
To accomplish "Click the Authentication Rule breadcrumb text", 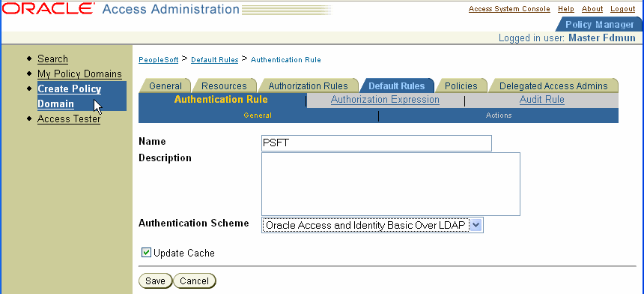I will (286, 59).
